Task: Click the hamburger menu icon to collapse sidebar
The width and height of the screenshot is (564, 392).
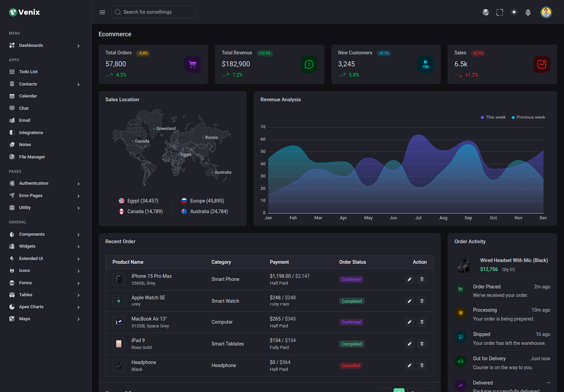Action: pos(102,12)
